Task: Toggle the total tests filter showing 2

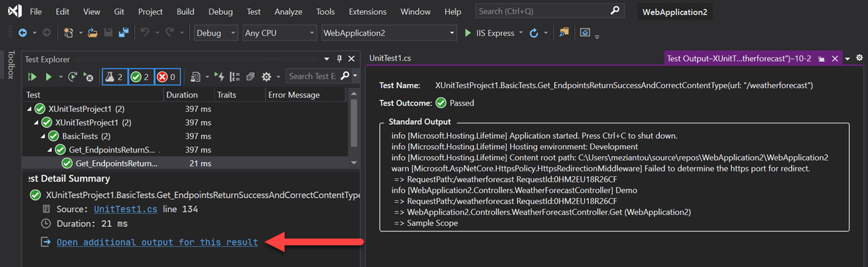Action: tap(115, 77)
